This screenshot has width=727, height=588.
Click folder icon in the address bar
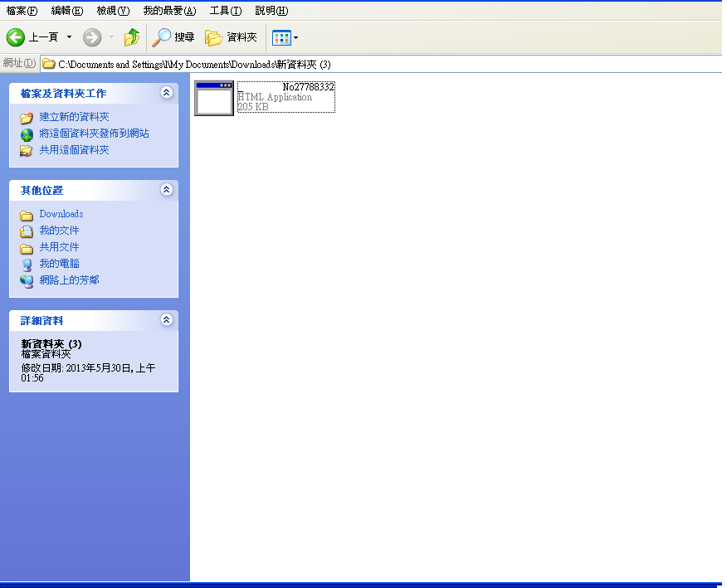point(49,64)
